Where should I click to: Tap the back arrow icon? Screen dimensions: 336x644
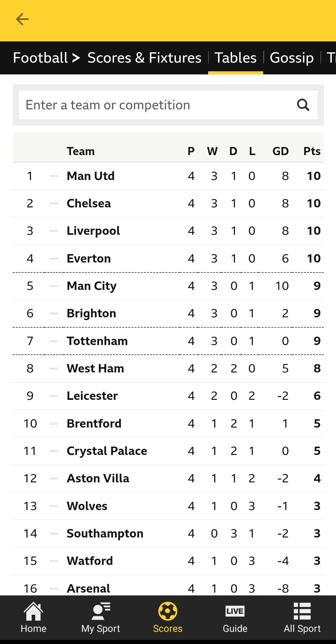tap(22, 19)
